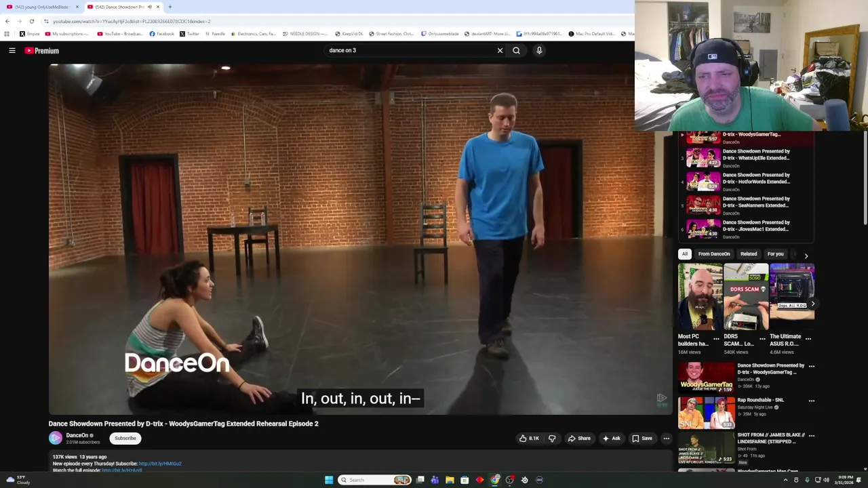This screenshot has height=488, width=868.
Task: Go back in browser history
Action: (7, 21)
